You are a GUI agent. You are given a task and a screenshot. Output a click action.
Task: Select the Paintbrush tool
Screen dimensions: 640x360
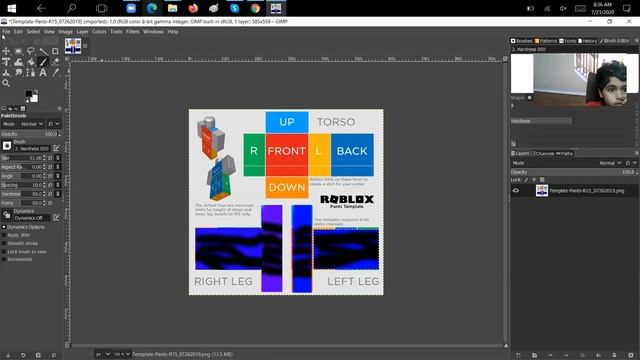(x=43, y=62)
